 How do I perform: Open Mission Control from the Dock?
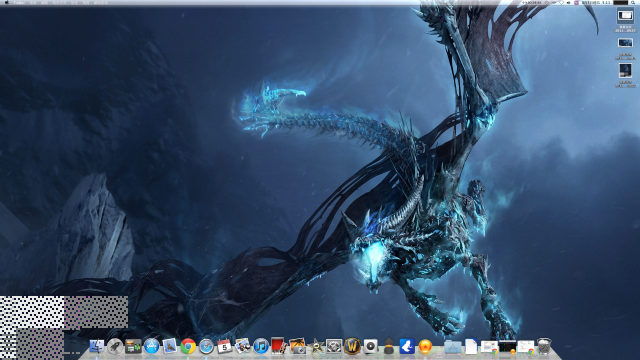(133, 347)
